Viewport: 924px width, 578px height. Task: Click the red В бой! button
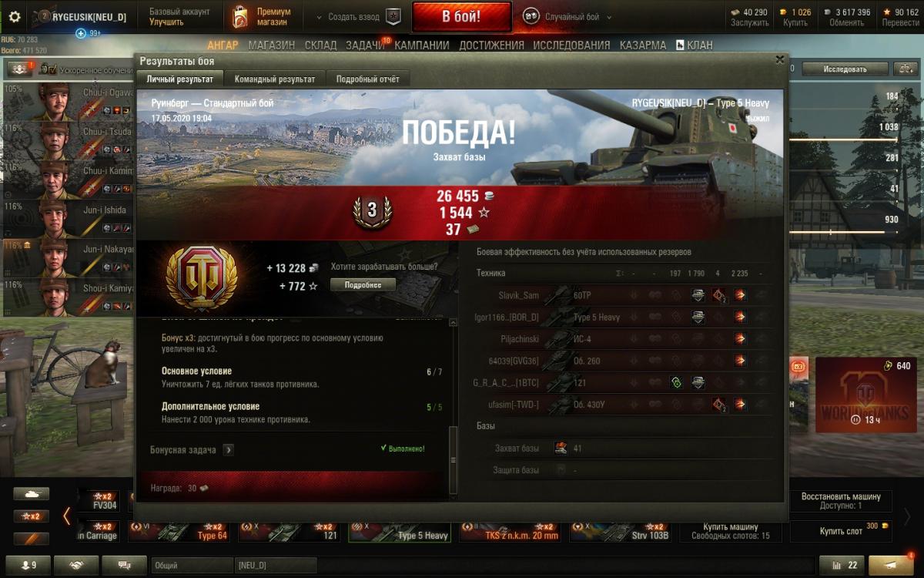click(461, 16)
